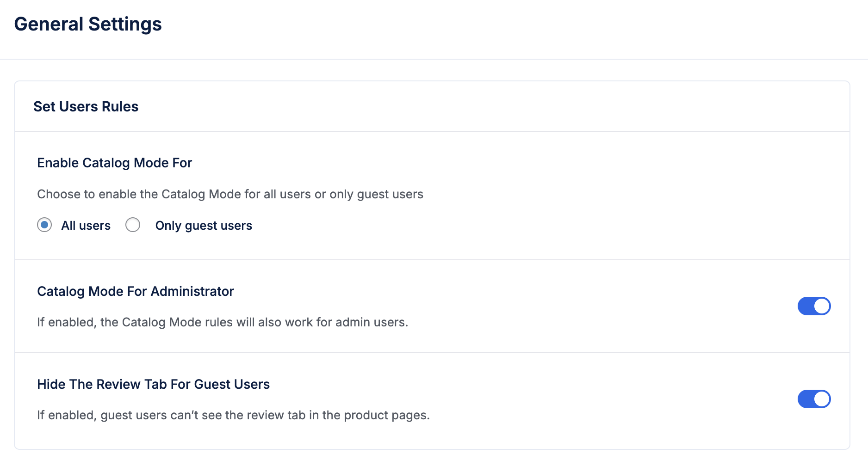Screen dimensions: 868x466
Task: Click the white knob of the administrator toggle
Action: 822,306
